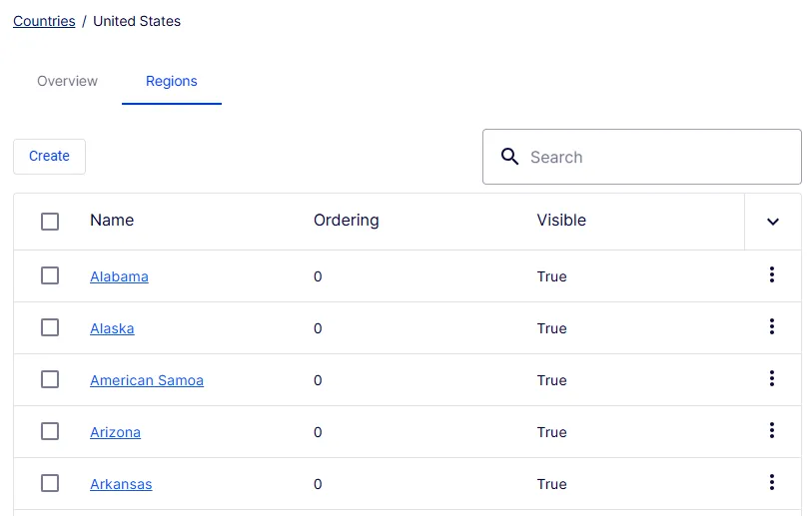Check the Arizona row checkbox

point(50,431)
